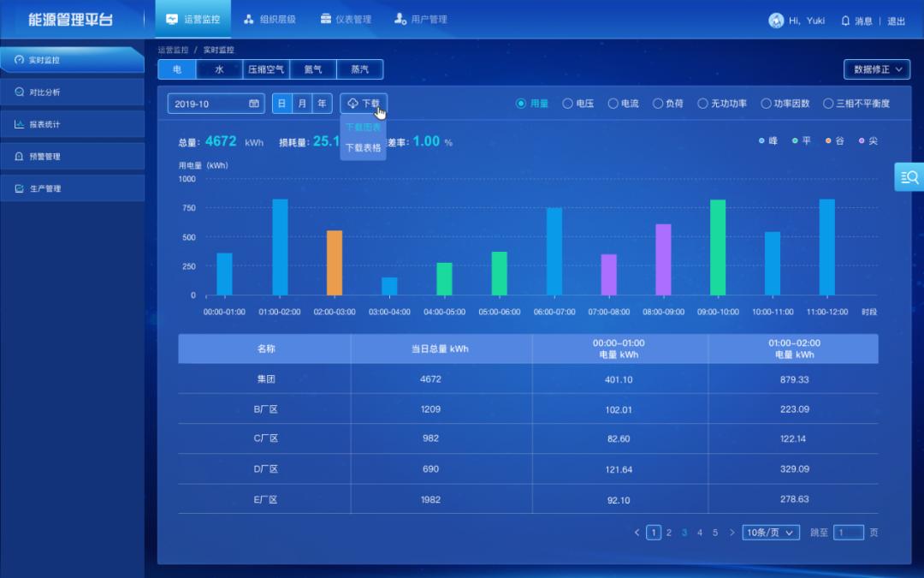Click the message bell icon
The image size is (924, 578).
click(x=845, y=21)
